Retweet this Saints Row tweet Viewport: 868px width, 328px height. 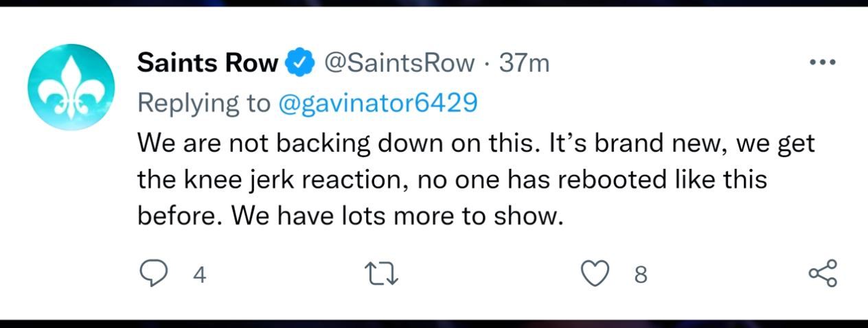click(x=382, y=274)
